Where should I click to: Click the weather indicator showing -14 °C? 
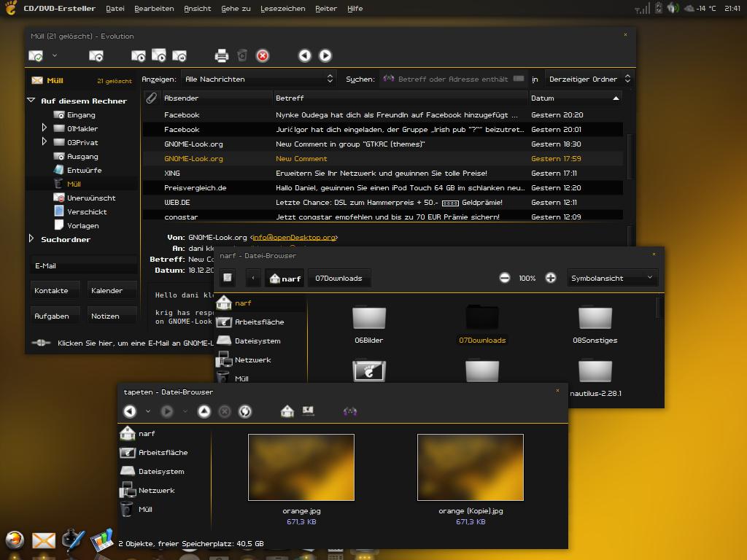700,9
